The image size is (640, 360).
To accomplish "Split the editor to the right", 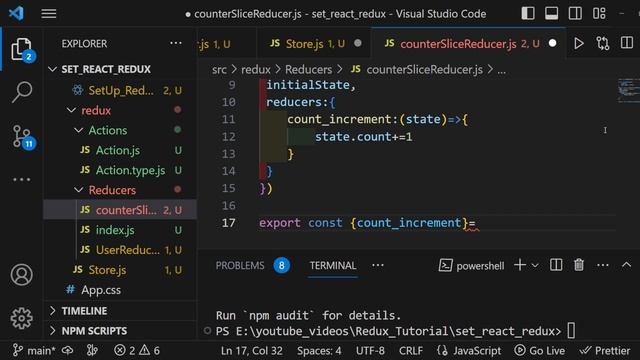I will (627, 43).
